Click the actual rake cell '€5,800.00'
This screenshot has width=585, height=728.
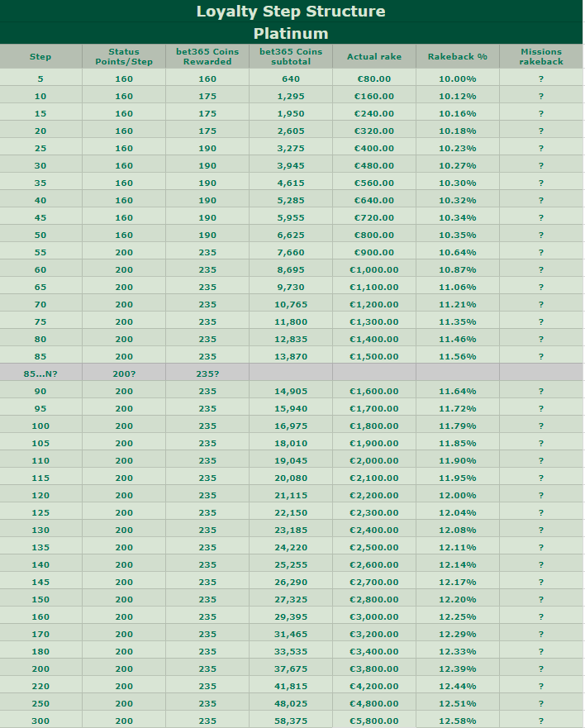point(374,721)
